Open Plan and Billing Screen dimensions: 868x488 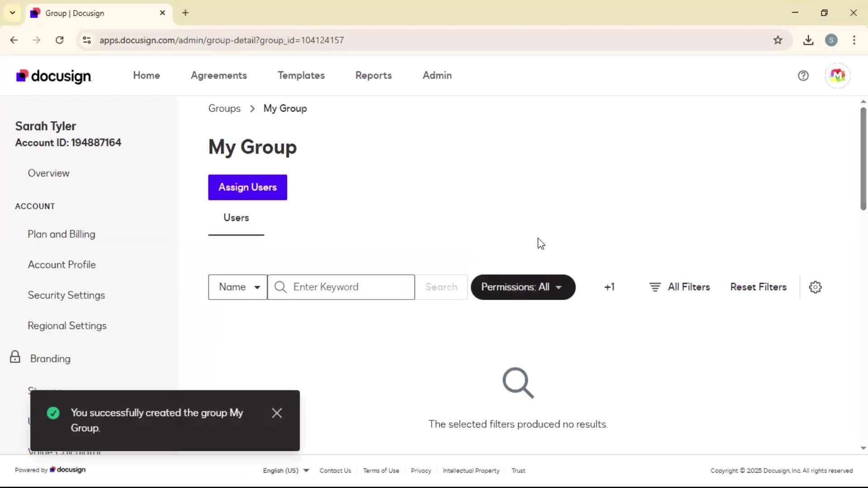(61, 234)
